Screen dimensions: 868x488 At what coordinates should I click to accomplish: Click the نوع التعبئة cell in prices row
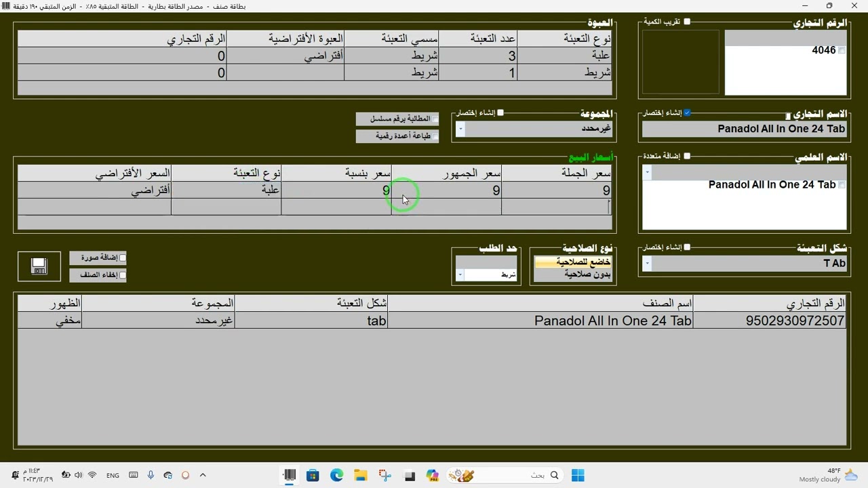(226, 191)
